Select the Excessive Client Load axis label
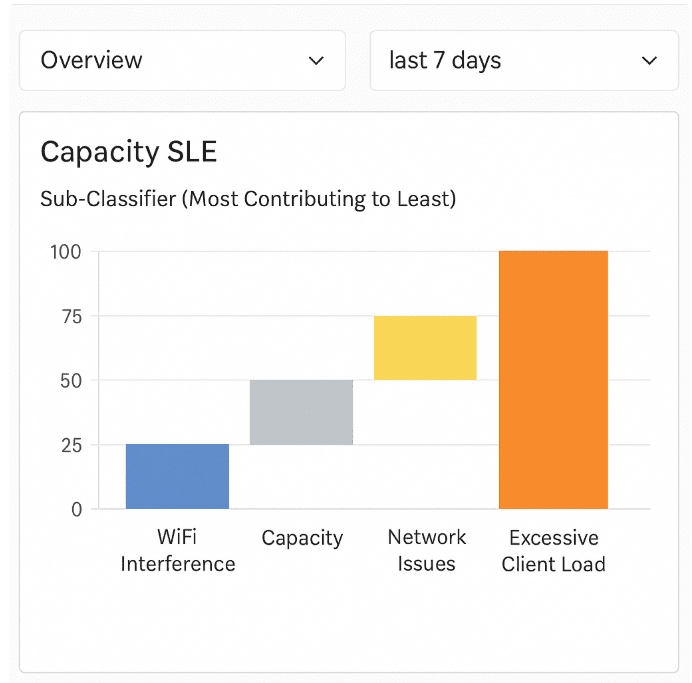 pos(553,551)
